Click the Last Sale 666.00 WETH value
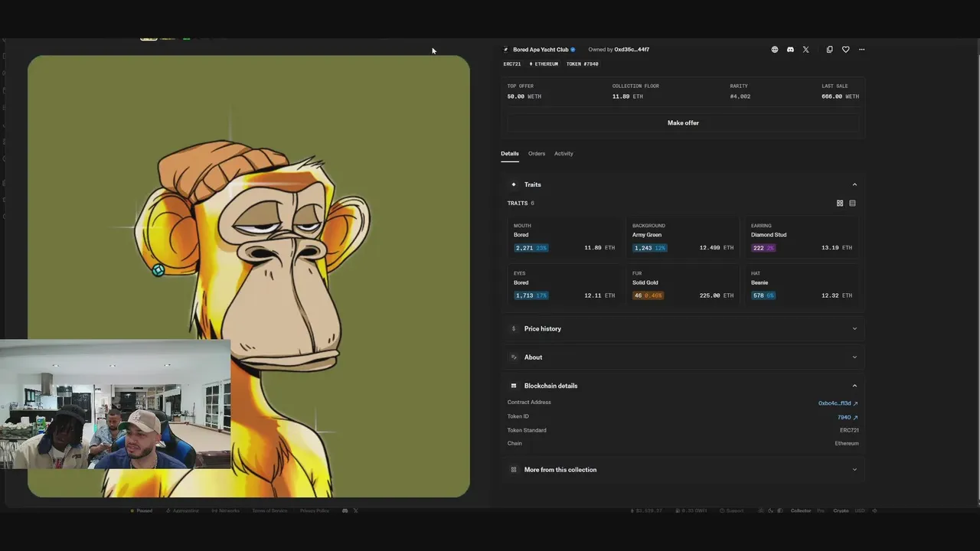This screenshot has width=980, height=551. 840,97
